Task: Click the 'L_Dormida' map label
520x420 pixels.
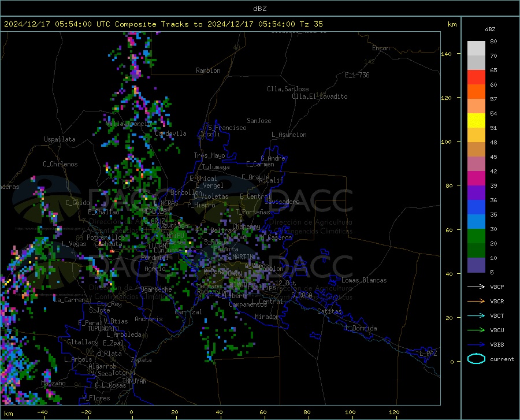Action: 361,328
